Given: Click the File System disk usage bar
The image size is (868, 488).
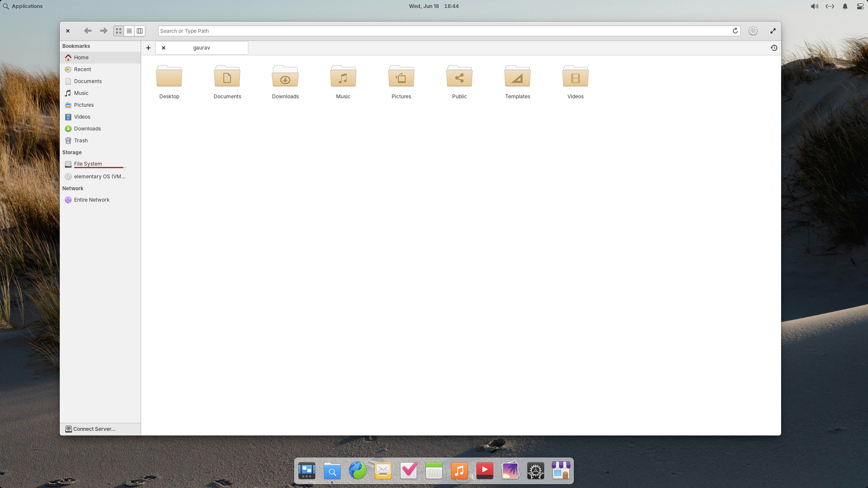Looking at the screenshot, I should tap(100, 168).
